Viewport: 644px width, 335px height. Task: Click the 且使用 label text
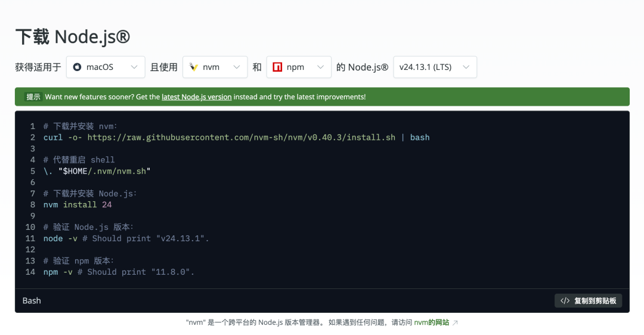(x=164, y=67)
